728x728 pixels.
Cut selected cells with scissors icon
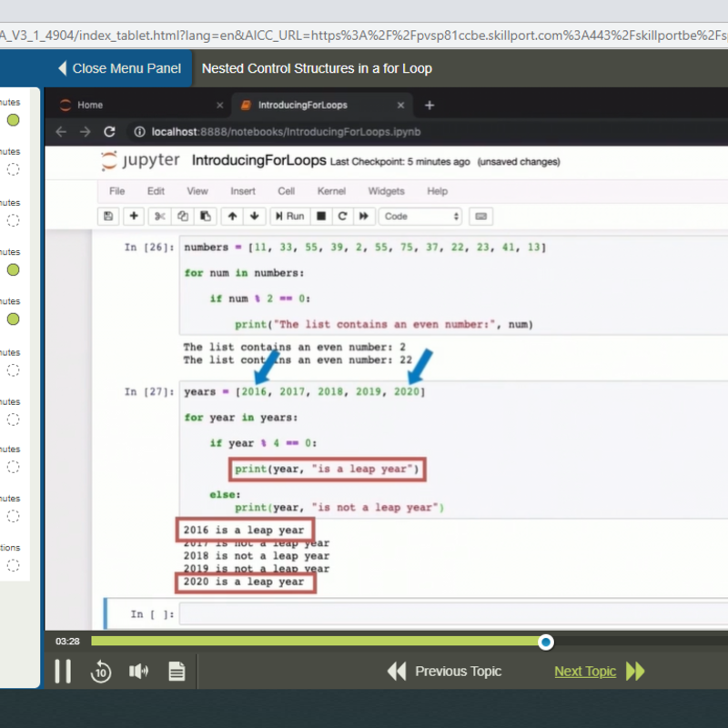point(160,217)
